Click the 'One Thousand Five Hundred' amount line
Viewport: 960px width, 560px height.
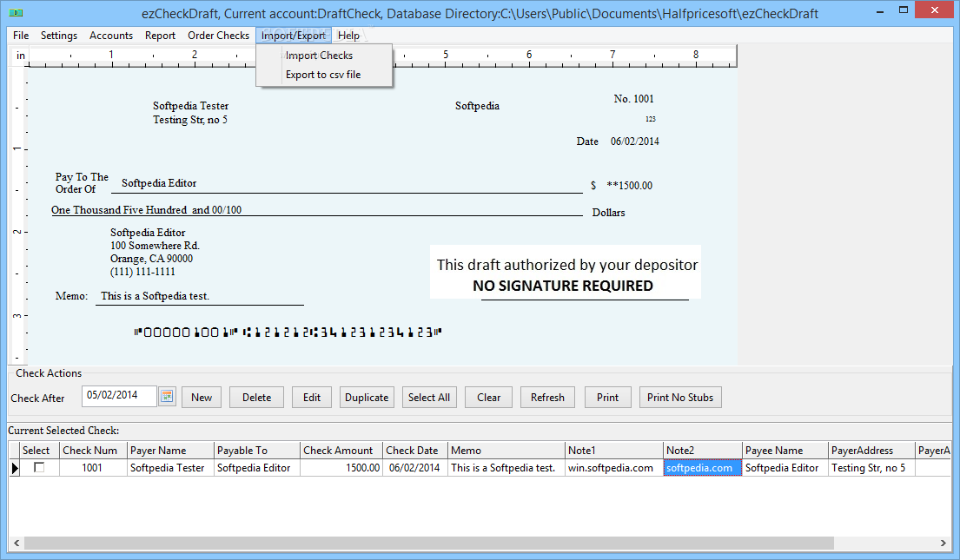pyautogui.click(x=146, y=210)
